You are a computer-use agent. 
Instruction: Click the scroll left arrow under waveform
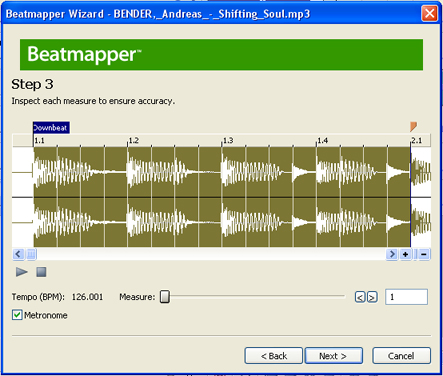[x=18, y=254]
